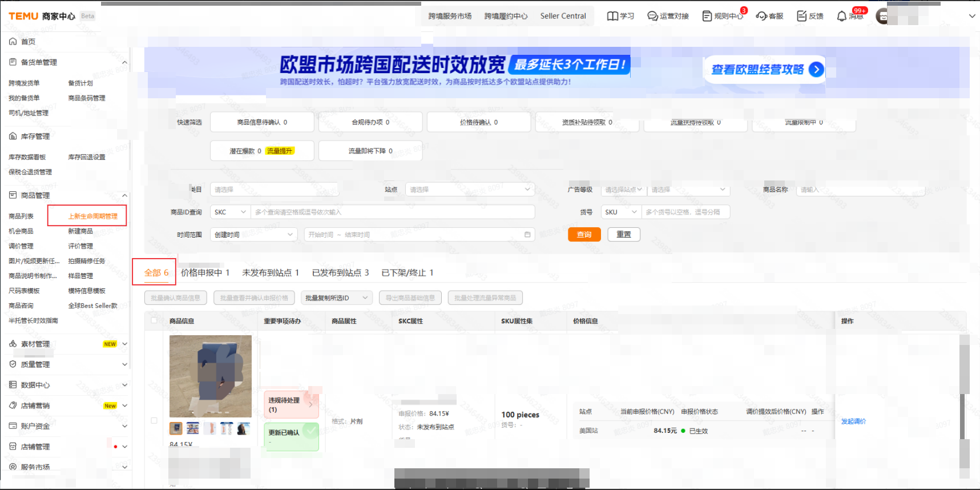
Task: Open the SKC product ID type dropdown
Action: (x=231, y=212)
